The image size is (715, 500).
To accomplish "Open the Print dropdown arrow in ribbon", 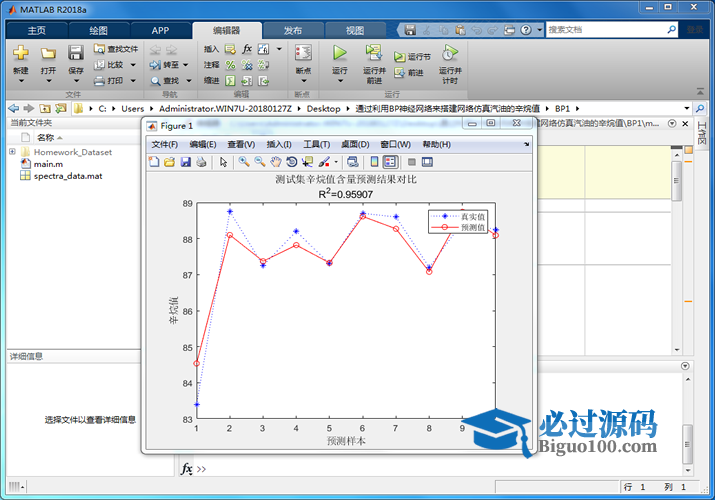I will coord(130,80).
